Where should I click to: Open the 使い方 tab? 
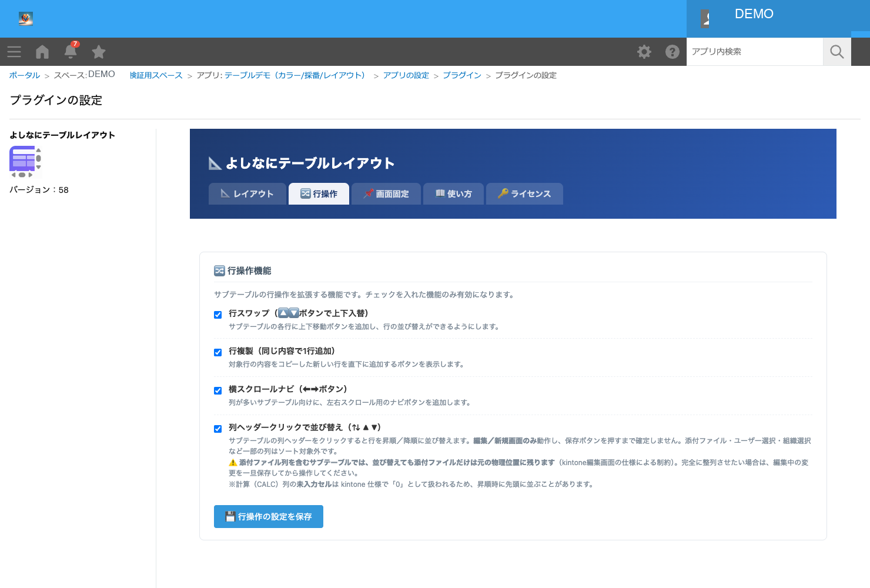(x=454, y=193)
